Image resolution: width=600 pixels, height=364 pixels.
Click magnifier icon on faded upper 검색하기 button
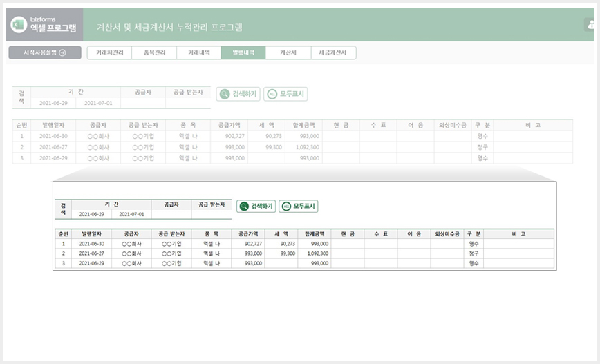pyautogui.click(x=225, y=94)
